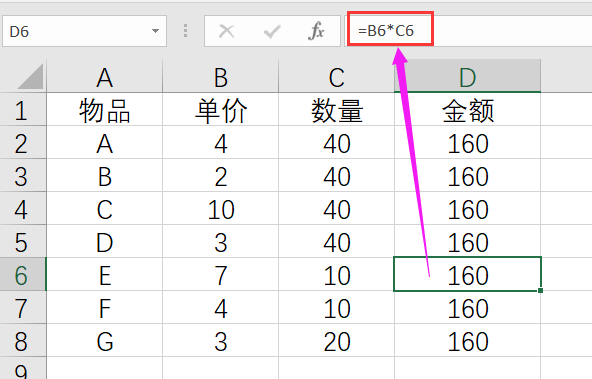The image size is (592, 379).
Task: Click quantity cell C2 with 40
Action: click(x=336, y=143)
